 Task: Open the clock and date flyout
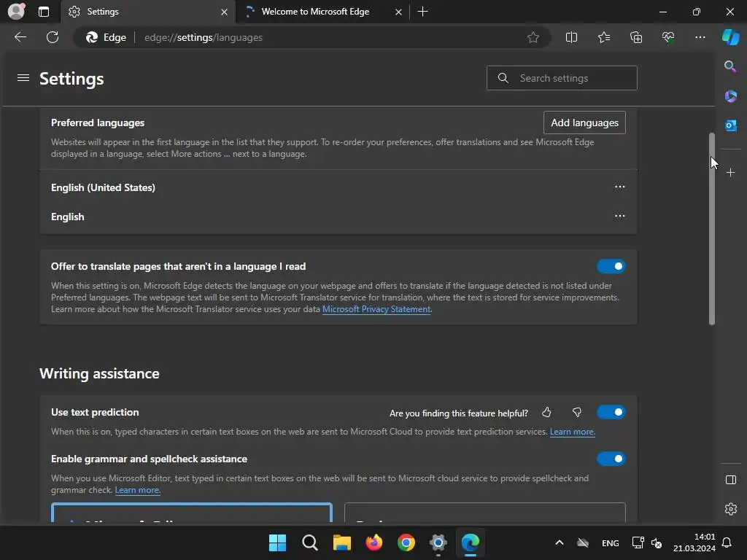coord(694,542)
